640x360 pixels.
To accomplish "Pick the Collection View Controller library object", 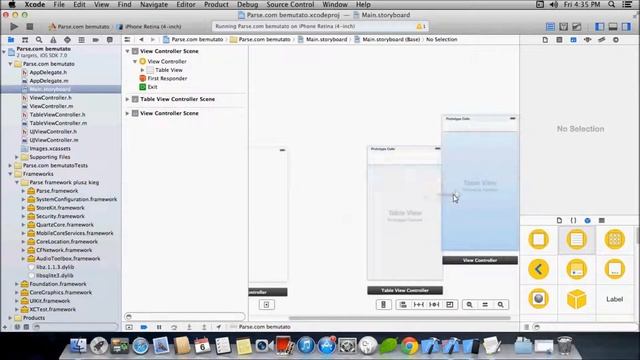I will tap(614, 239).
